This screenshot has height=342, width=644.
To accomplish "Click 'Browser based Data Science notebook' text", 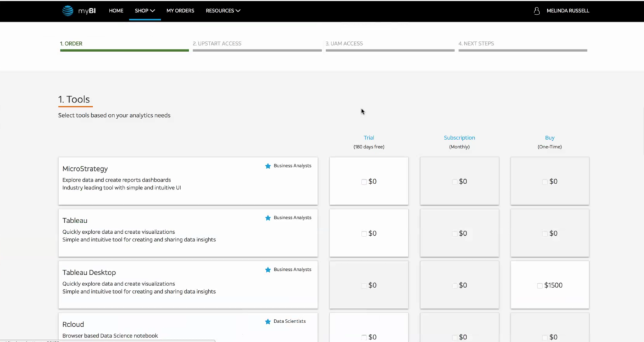I will (110, 336).
